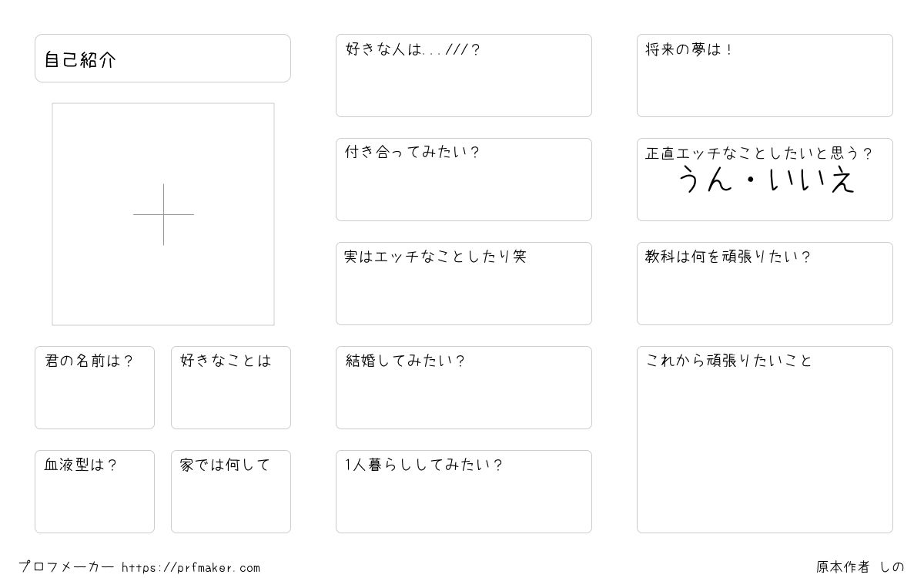Choose the いいえ answer option
The image size is (924, 578).
coord(812,181)
